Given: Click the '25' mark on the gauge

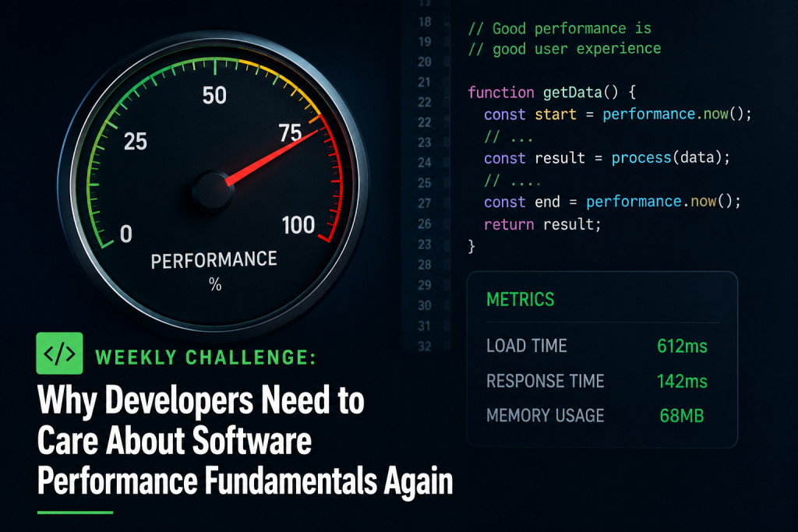Looking at the screenshot, I should tap(136, 142).
